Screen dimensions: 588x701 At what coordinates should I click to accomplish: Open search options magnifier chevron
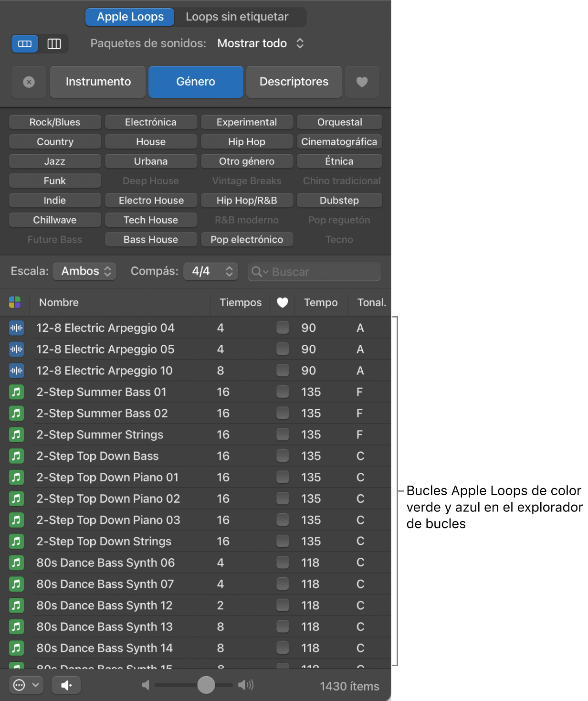click(260, 272)
